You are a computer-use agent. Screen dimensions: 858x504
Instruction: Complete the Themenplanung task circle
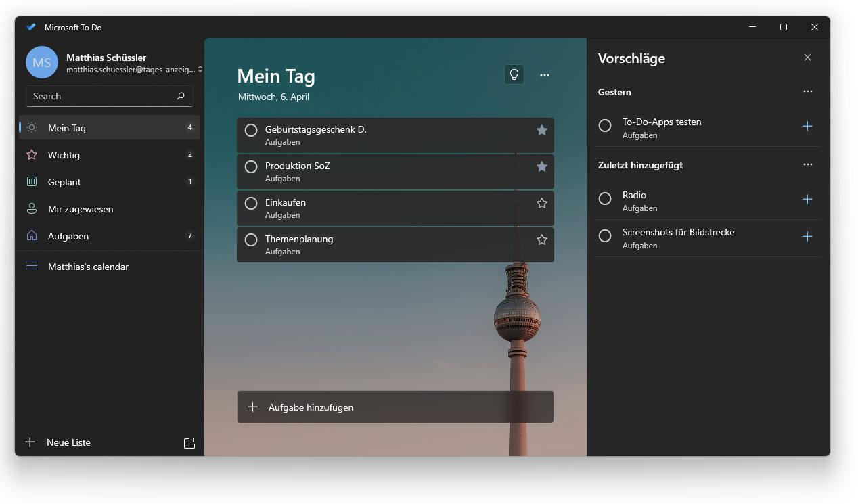click(x=251, y=239)
